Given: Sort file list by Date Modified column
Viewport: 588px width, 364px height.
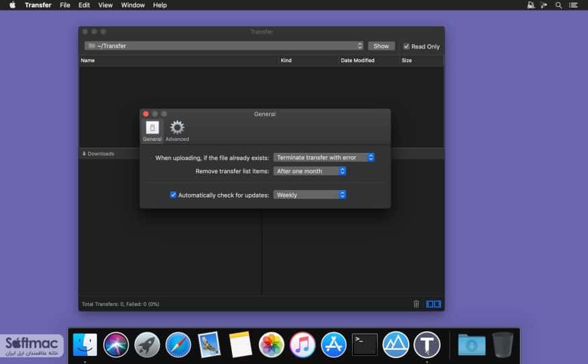Looking at the screenshot, I should (x=357, y=61).
